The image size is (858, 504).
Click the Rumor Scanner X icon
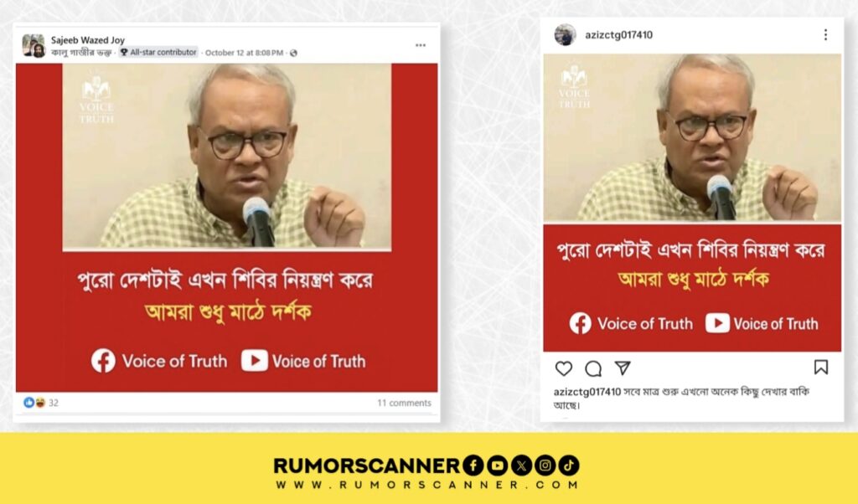point(521,465)
